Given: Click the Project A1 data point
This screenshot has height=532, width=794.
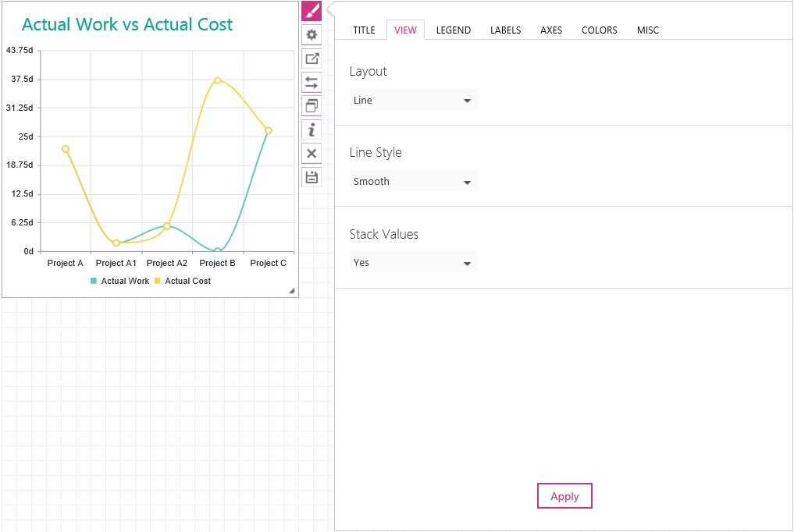Looking at the screenshot, I should point(116,243).
